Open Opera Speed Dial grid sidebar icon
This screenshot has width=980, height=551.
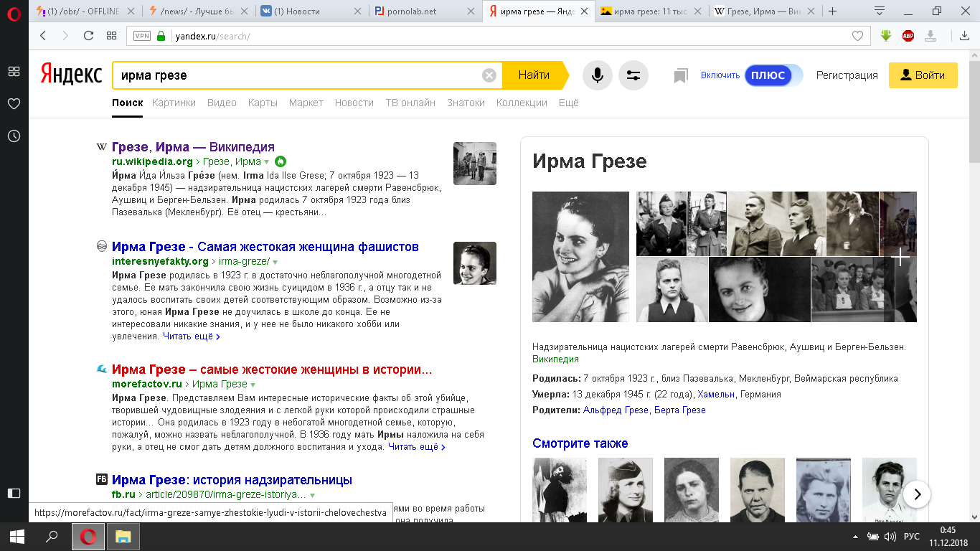[14, 71]
